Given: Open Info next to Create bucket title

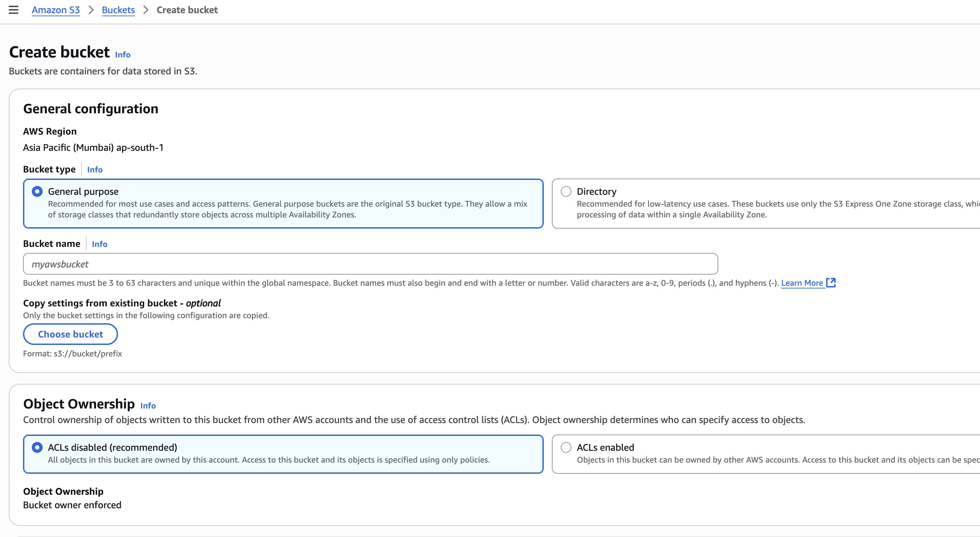Looking at the screenshot, I should click(x=122, y=55).
